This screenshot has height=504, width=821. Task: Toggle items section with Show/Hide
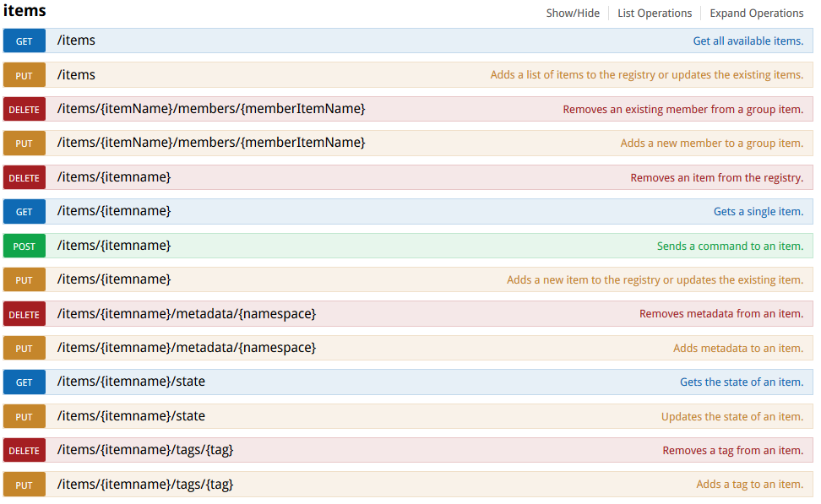coord(573,14)
